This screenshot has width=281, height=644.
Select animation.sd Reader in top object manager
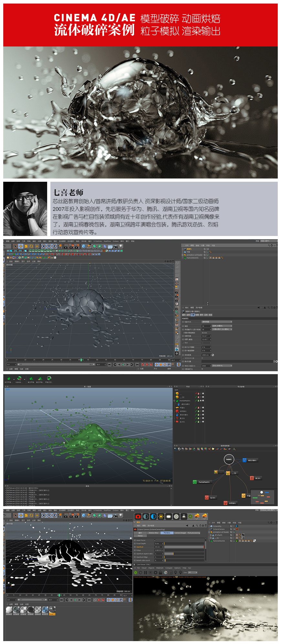pos(194,255)
